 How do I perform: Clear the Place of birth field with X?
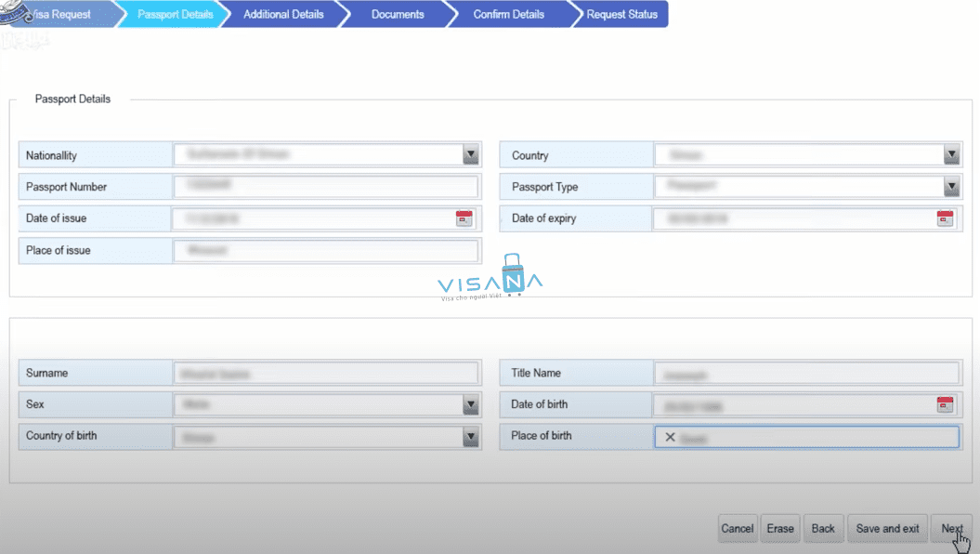(670, 437)
